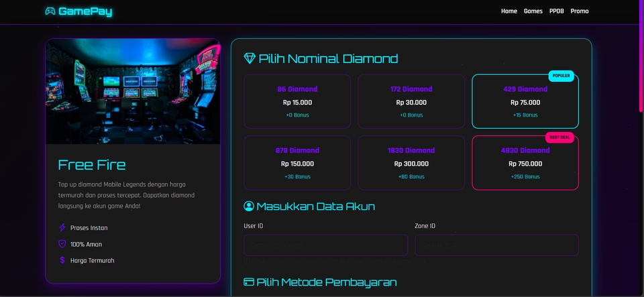The width and height of the screenshot is (644, 297).
Task: Go to the PPOB menu item
Action: [557, 11]
